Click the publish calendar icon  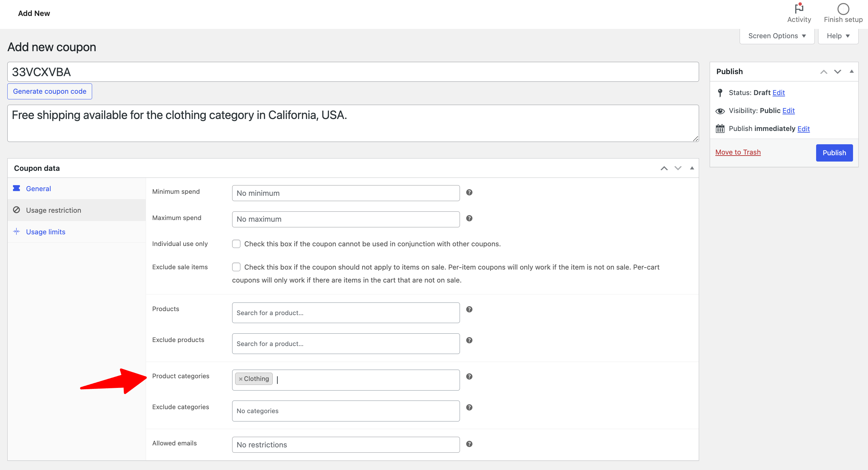[720, 129]
